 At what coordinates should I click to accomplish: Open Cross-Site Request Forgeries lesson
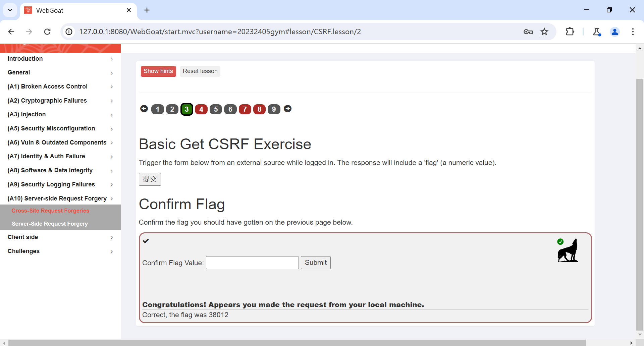[50, 211]
